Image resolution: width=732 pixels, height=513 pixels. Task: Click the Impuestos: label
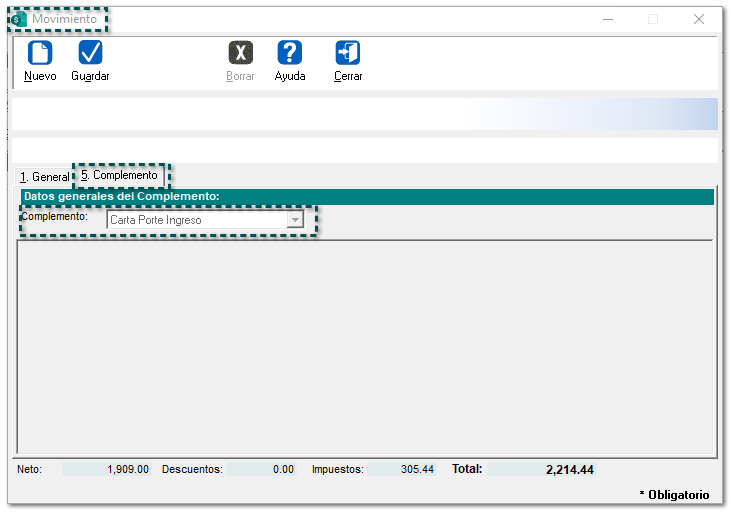click(x=338, y=469)
